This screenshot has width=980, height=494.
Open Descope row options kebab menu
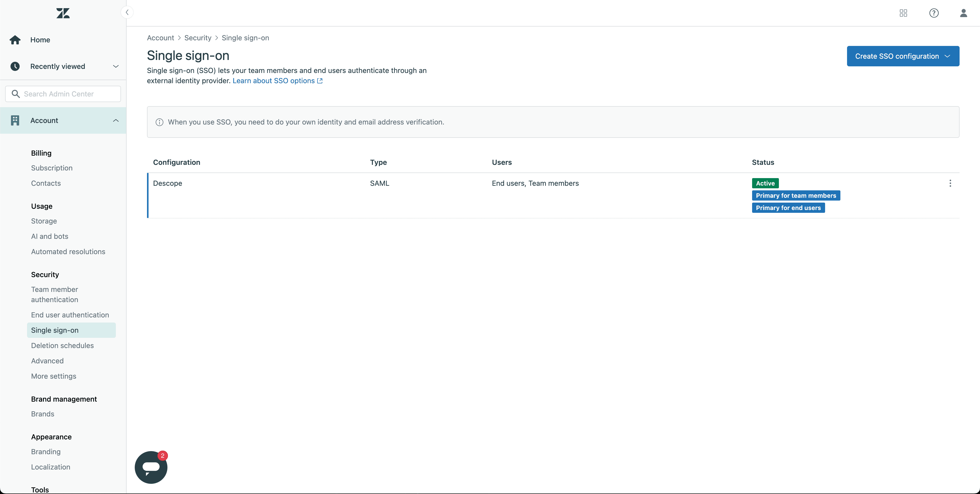[x=950, y=183]
